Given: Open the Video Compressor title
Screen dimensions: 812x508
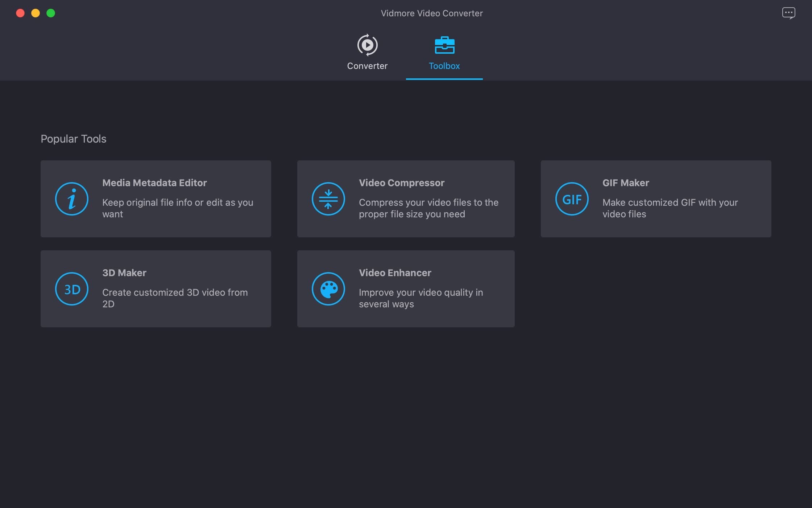Looking at the screenshot, I should (x=401, y=183).
